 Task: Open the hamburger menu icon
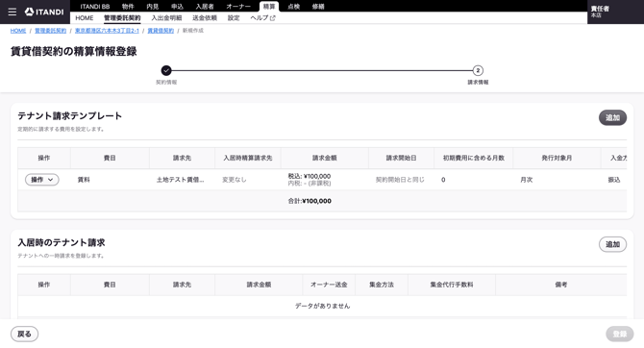click(x=12, y=12)
